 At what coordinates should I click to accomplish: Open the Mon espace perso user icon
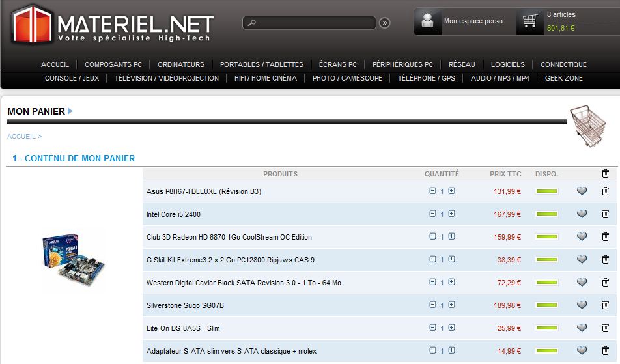click(x=427, y=21)
